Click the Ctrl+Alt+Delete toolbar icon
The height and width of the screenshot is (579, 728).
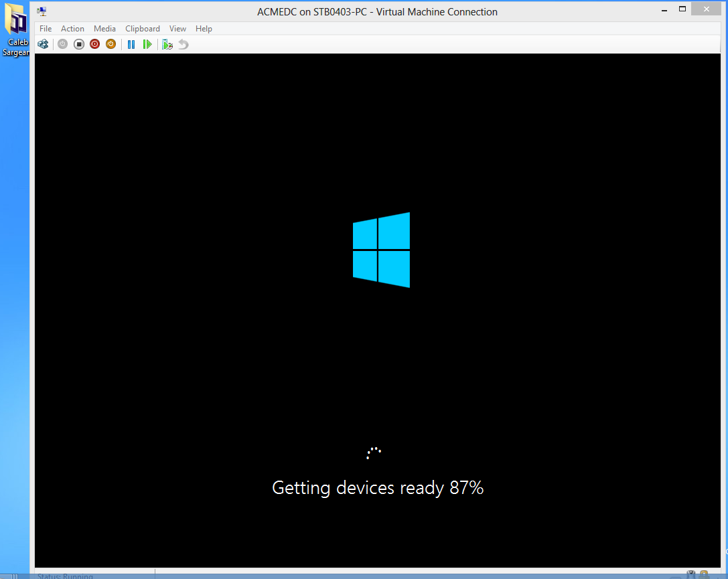43,44
